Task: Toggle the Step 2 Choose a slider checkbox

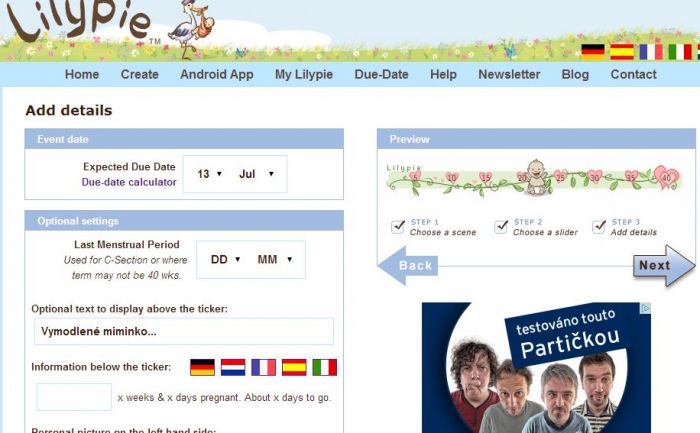Action: click(x=501, y=227)
